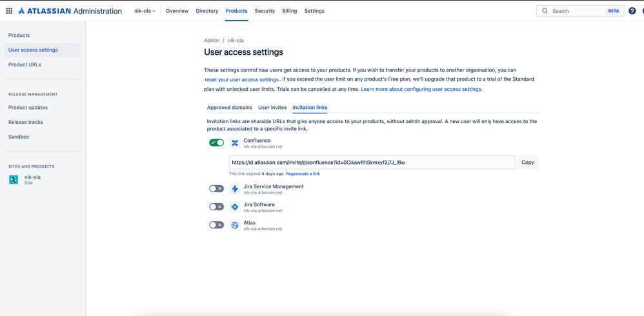The image size is (644, 316).
Task: Click the Atlas product label
Action: 249,222
